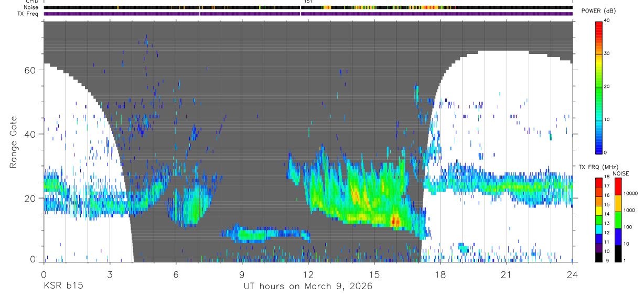The width and height of the screenshot is (644, 297).
Task: Click the '6' tick on the UT hours axis
Action: pos(176,273)
